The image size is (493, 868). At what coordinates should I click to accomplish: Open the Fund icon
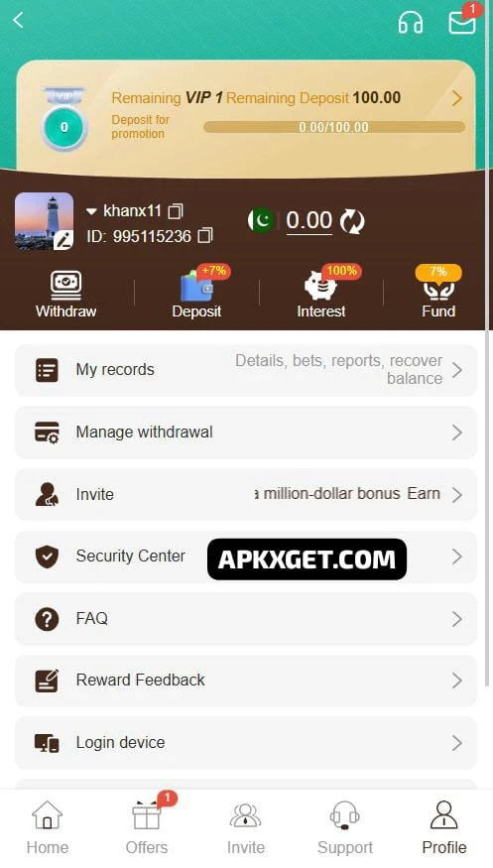[x=438, y=288]
